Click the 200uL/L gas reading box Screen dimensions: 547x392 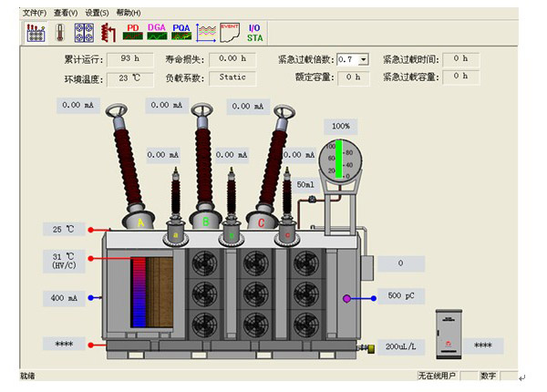(400, 347)
